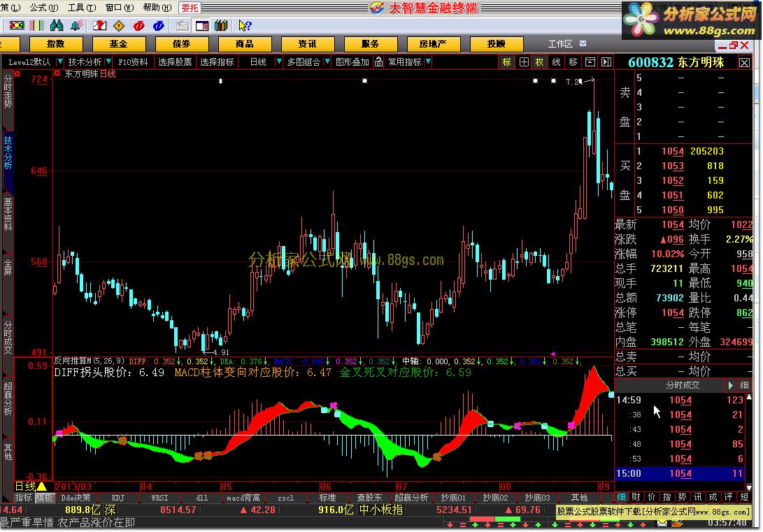
Task: Open the 工具(T) menu
Action: point(81,8)
